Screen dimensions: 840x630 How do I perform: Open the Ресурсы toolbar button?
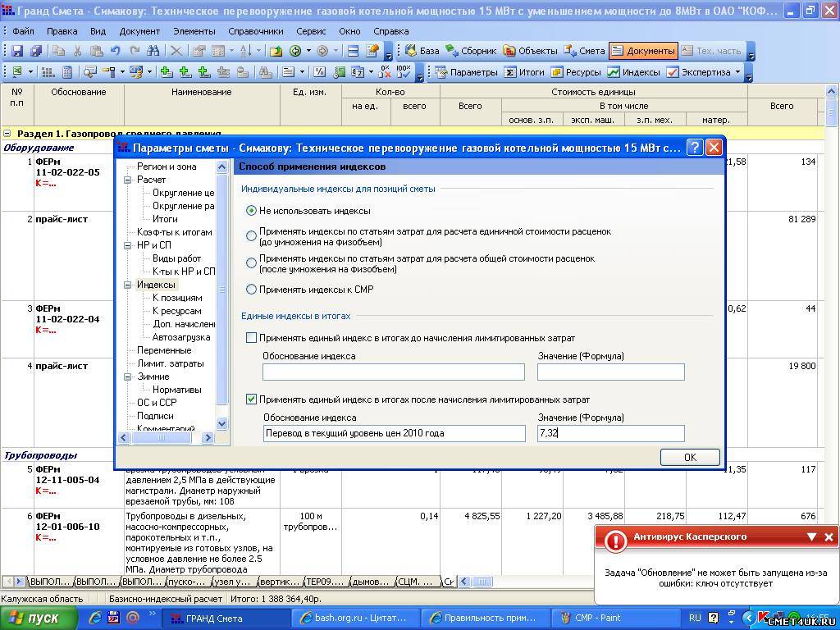click(x=576, y=72)
